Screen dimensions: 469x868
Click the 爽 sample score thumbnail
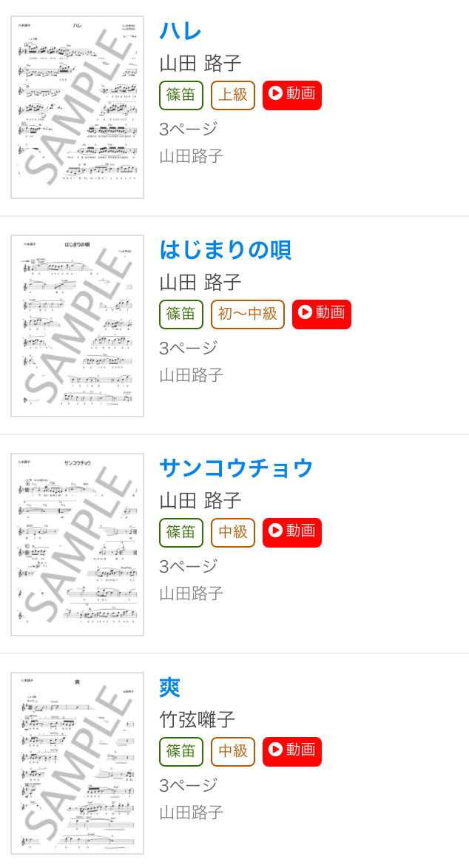78,764
